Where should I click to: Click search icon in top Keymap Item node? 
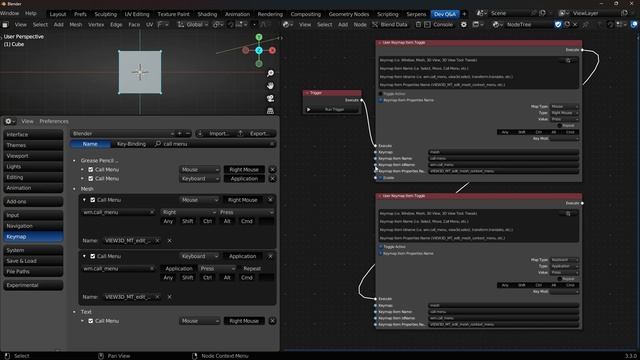coord(568,60)
